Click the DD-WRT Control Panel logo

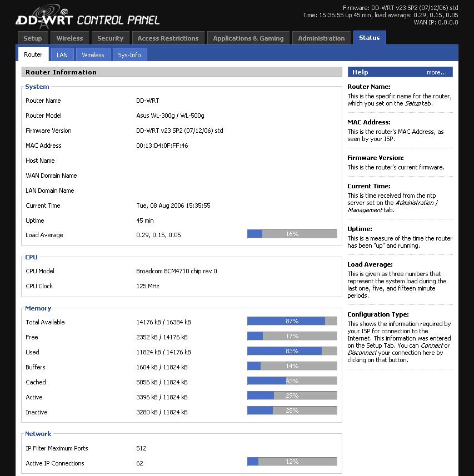(x=87, y=17)
